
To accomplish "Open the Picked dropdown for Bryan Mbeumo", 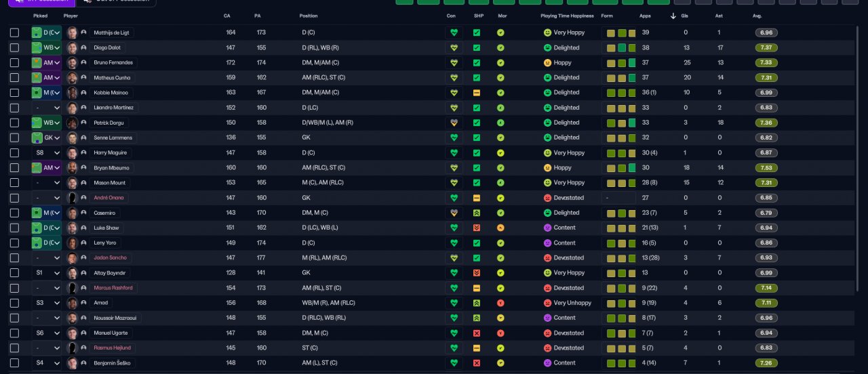I will point(46,167).
